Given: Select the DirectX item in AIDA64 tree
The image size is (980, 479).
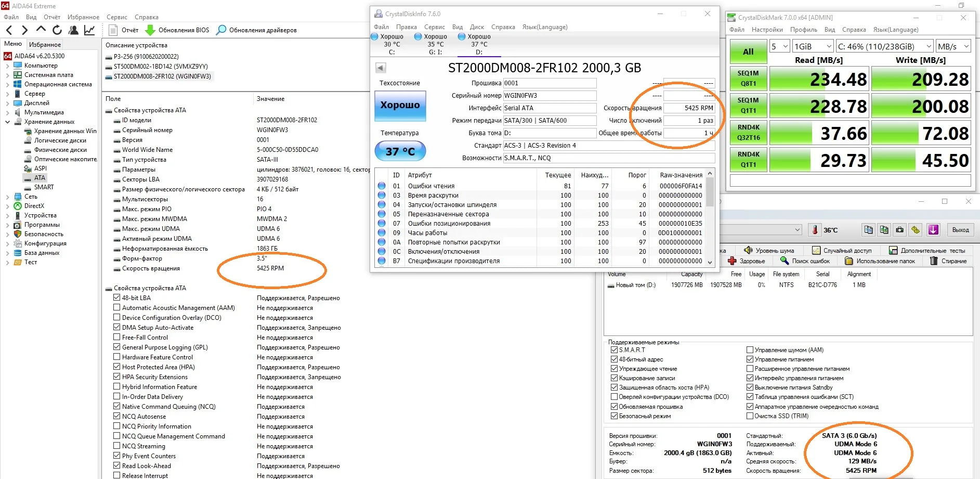Looking at the screenshot, I should [34, 206].
